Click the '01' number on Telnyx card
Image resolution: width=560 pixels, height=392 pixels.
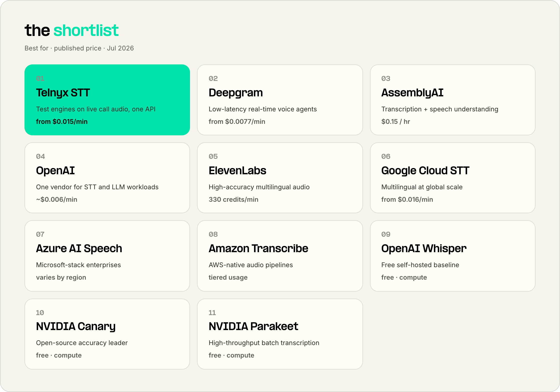(x=40, y=79)
